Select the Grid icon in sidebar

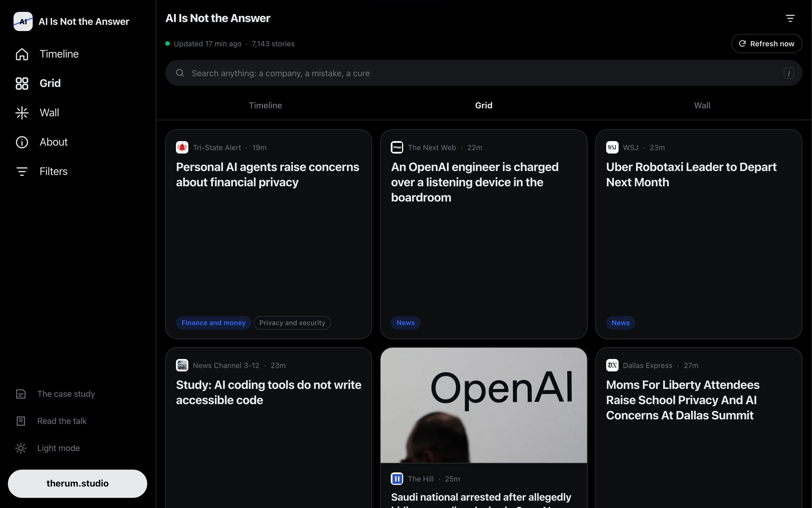pyautogui.click(x=22, y=83)
